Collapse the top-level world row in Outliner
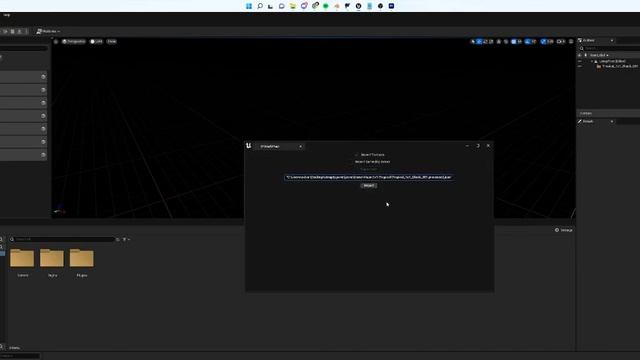The image size is (640, 360). pyautogui.click(x=592, y=61)
